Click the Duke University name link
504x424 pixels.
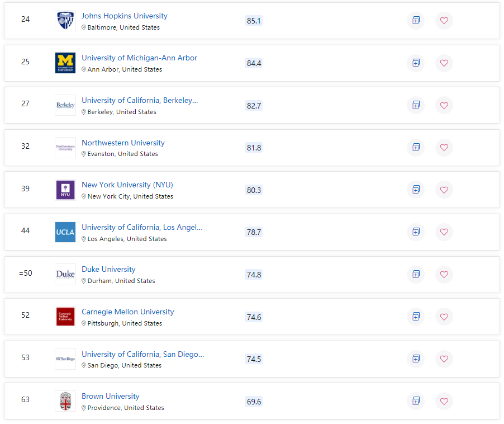108,270
